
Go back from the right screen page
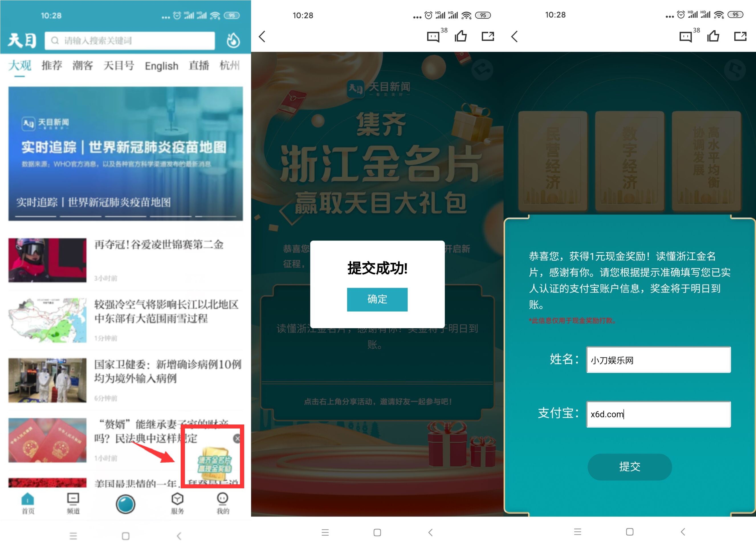tap(515, 37)
